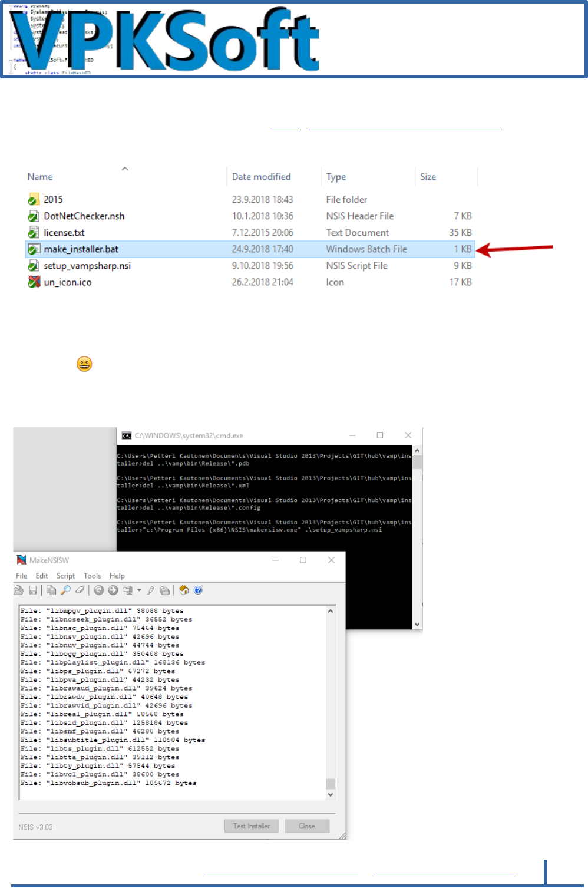Sort files by the Type column header
588x888 pixels.
(336, 177)
